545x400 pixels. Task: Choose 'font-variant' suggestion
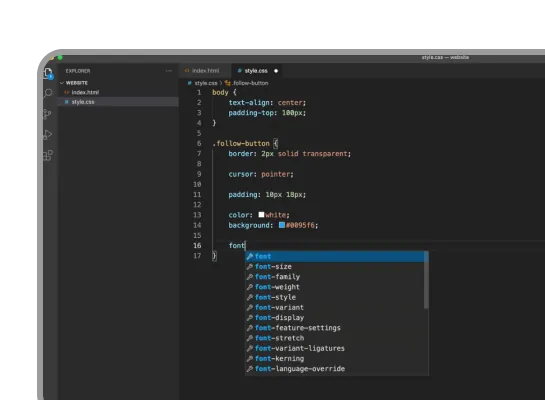click(335, 308)
